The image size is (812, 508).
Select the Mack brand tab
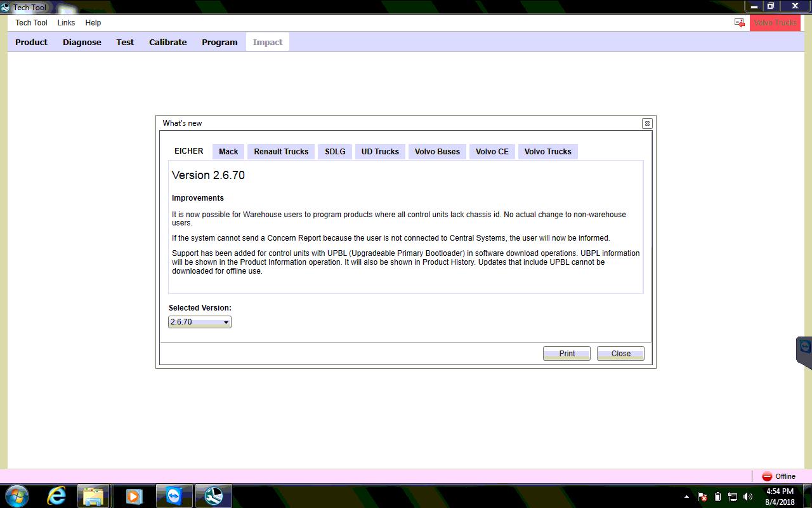(228, 152)
